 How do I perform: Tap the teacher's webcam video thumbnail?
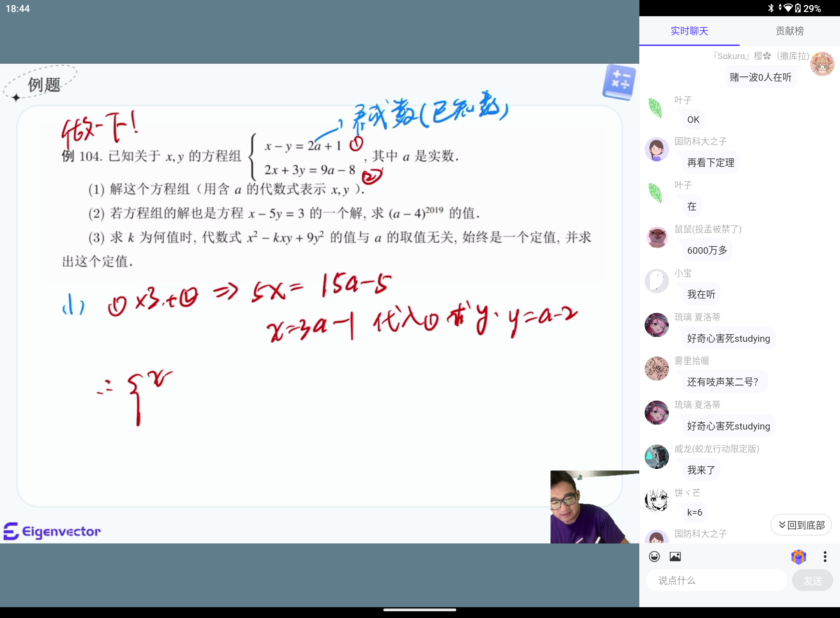[594, 507]
